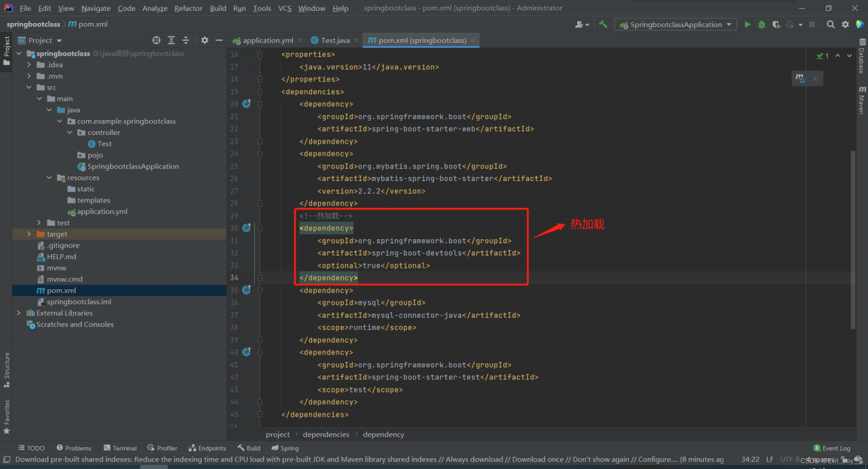Open the Event Log panel

click(x=831, y=448)
